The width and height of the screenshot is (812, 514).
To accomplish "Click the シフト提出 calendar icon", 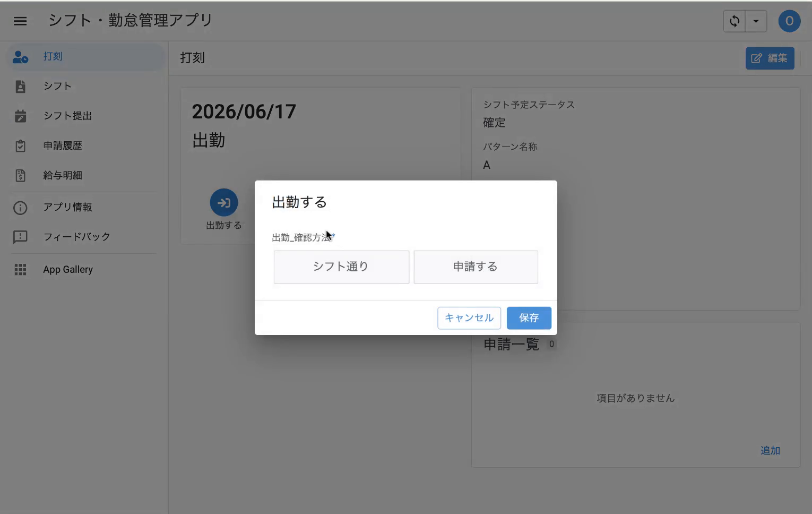I will [20, 116].
